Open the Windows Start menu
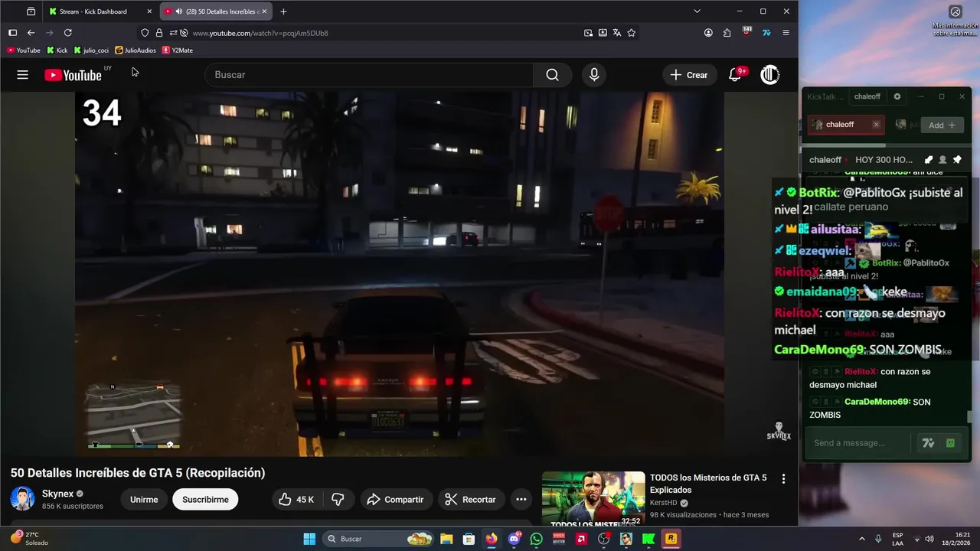The image size is (980, 551). (309, 539)
